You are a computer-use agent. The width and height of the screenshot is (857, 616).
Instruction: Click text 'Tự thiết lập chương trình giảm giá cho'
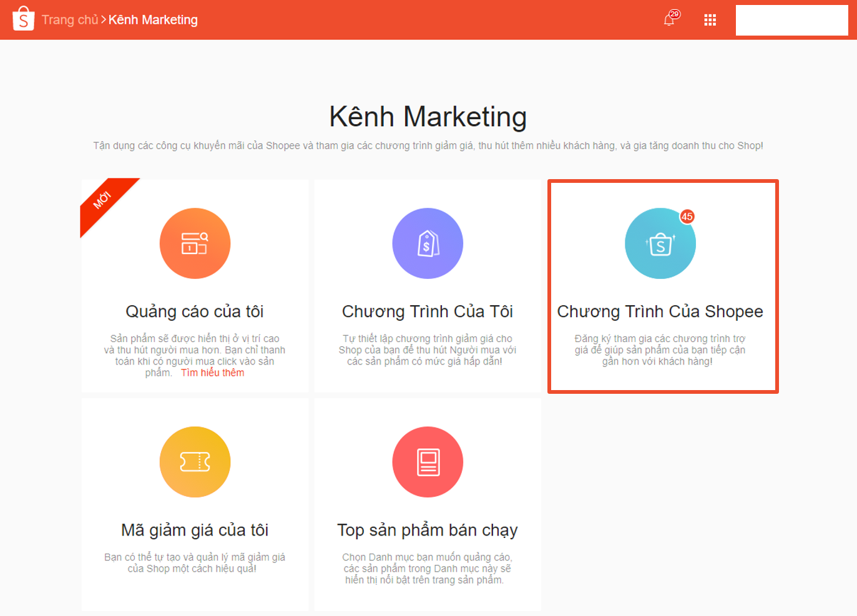pyautogui.click(x=428, y=339)
